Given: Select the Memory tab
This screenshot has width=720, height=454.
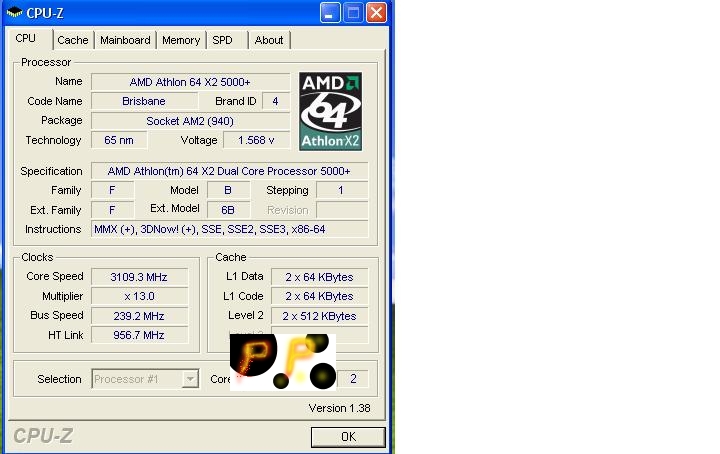Looking at the screenshot, I should pyautogui.click(x=181, y=40).
